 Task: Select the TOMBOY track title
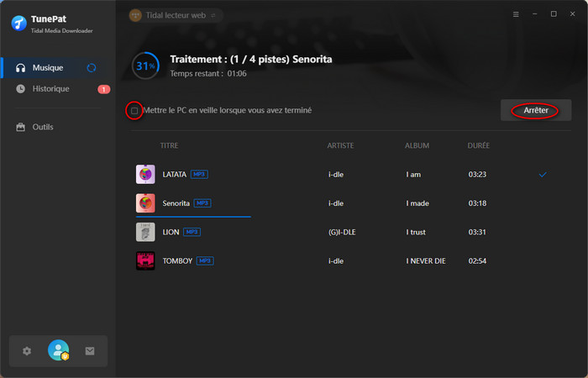coord(177,261)
